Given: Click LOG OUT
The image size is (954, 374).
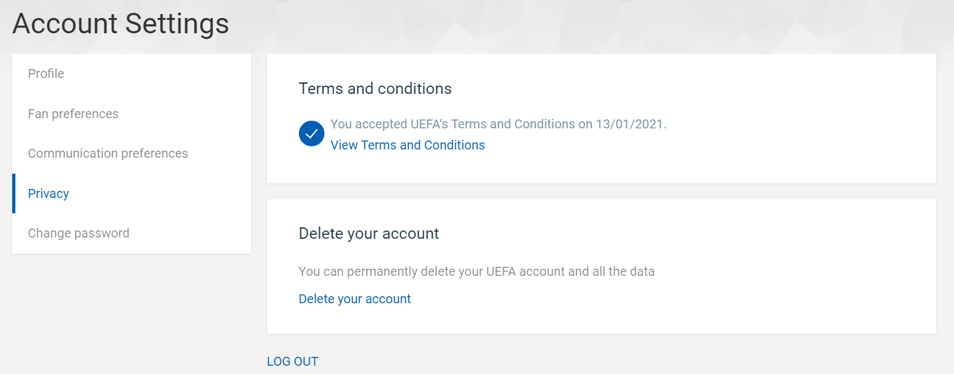Looking at the screenshot, I should click(x=292, y=361).
